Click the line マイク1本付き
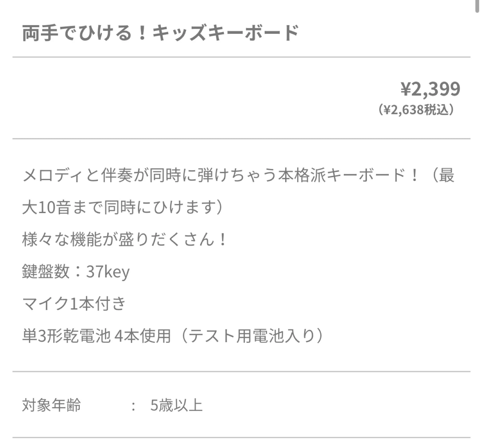Image resolution: width=483 pixels, height=448 pixels. point(74,304)
